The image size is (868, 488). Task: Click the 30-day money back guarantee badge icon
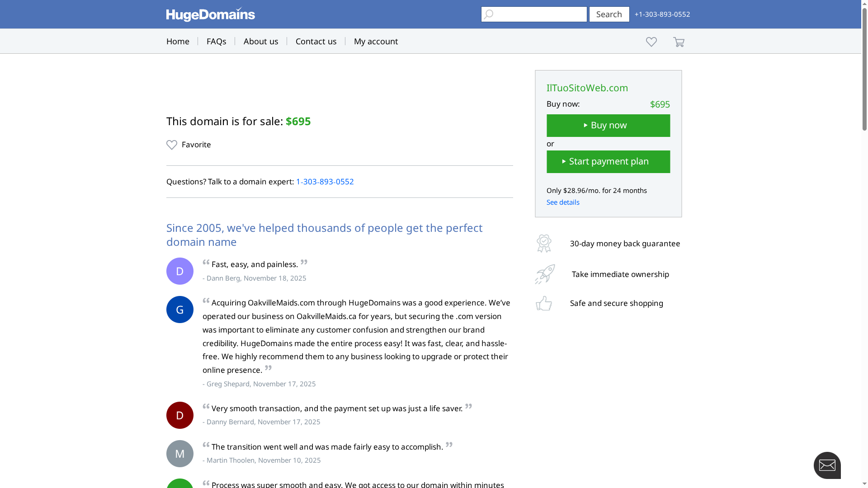(544, 243)
